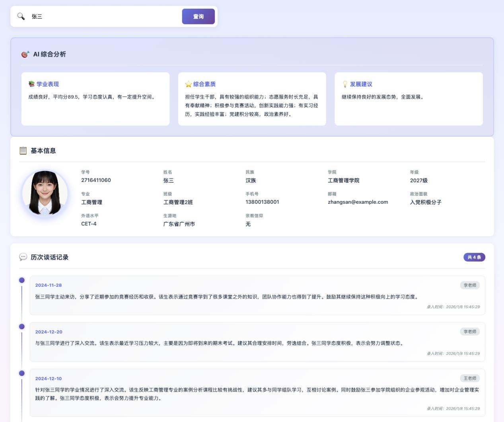
Task: Select the timeline dot for 2024-12-10
Action: coord(22,373)
